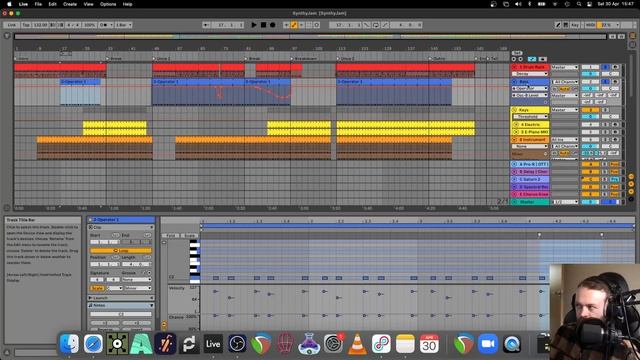This screenshot has width=640, height=360.
Task: Arm the 1 Drum Rack track
Action: [x=615, y=67]
